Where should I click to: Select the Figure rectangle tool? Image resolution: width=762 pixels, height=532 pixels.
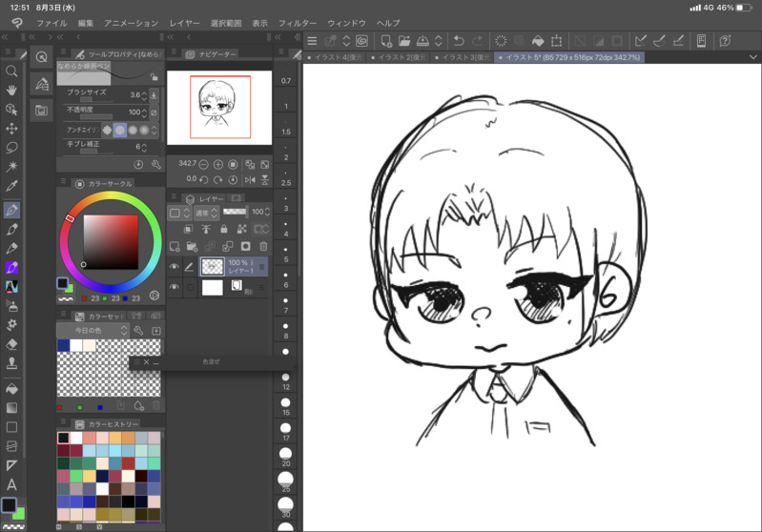11,427
